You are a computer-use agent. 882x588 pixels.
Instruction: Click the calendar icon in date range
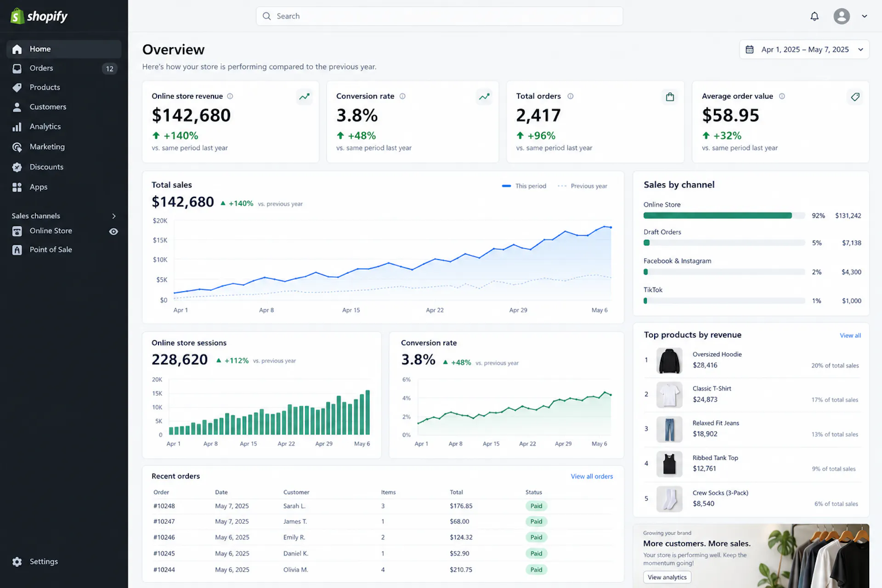point(749,49)
